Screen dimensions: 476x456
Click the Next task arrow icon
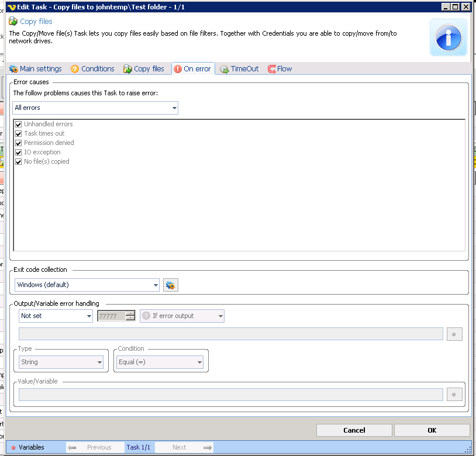(x=207, y=448)
